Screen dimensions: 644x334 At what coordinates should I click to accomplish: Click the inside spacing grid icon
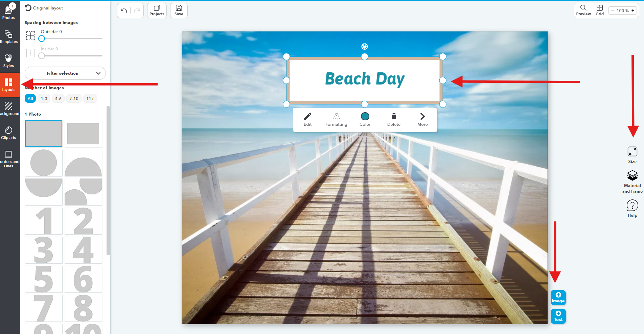click(30, 53)
